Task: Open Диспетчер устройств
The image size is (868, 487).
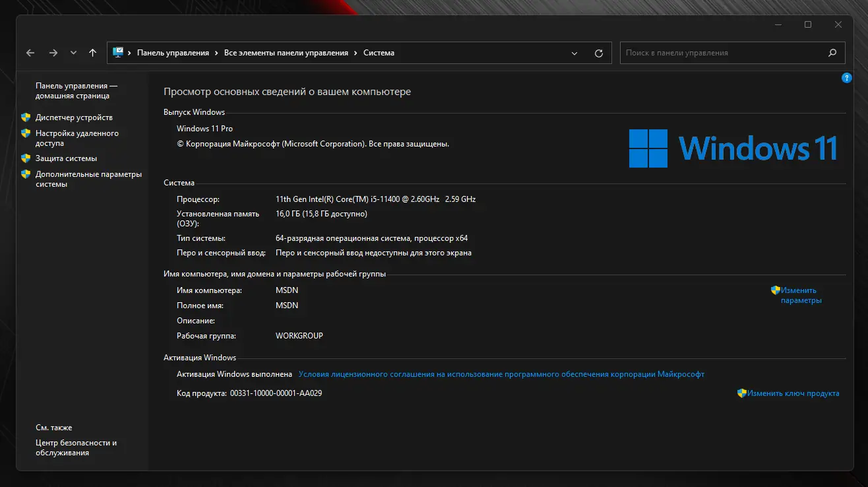Action: pos(74,117)
